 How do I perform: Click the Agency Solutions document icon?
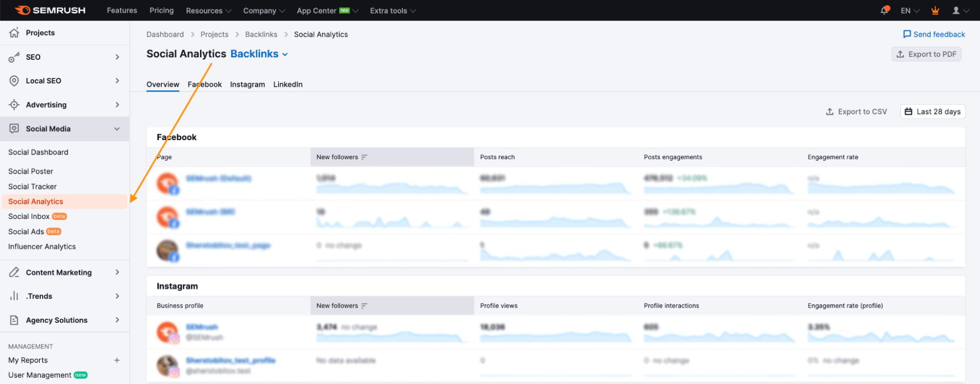tap(14, 320)
